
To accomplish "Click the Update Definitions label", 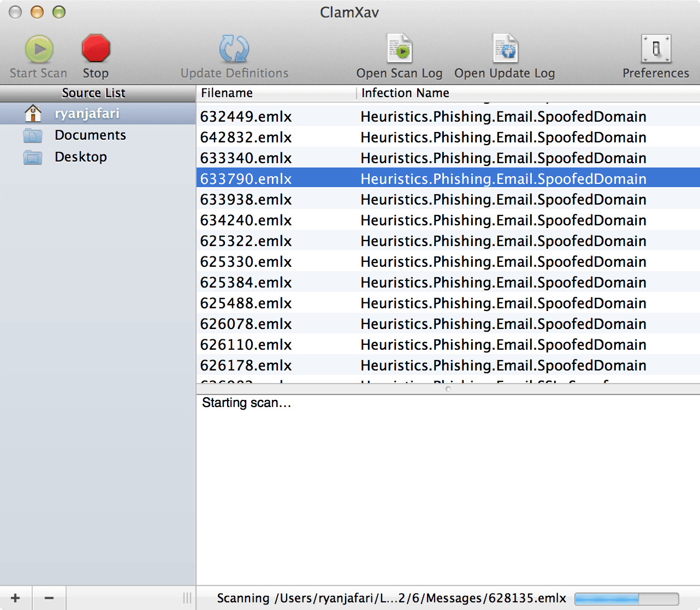I will [x=234, y=73].
